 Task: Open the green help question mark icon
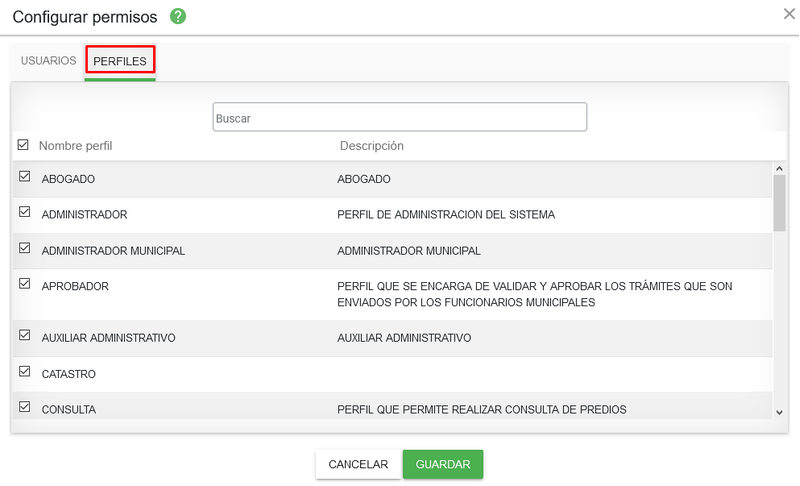point(178,17)
